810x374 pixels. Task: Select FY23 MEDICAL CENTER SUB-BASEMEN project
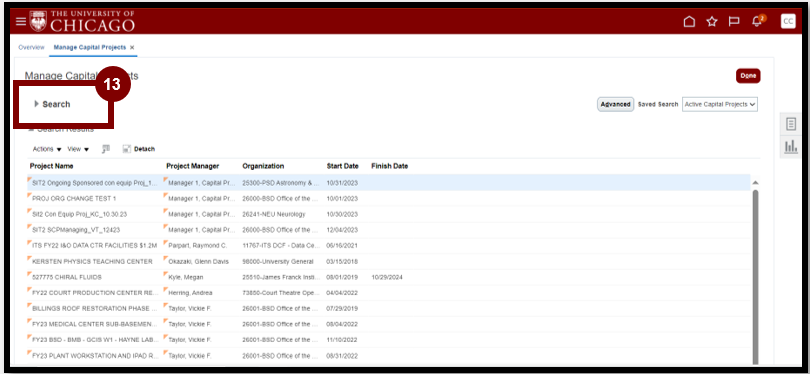click(95, 324)
